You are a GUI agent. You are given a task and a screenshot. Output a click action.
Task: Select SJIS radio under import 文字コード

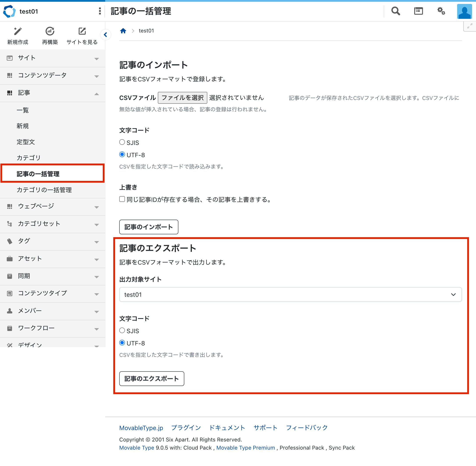[122, 142]
